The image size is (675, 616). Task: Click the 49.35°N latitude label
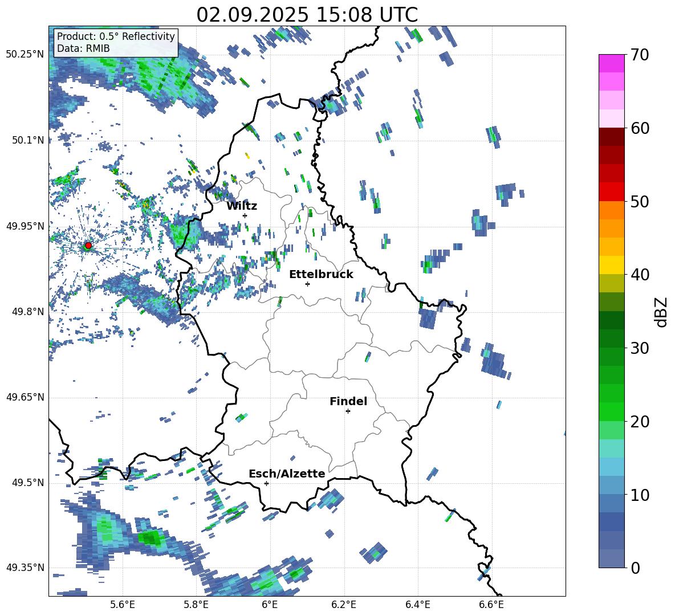tap(25, 568)
